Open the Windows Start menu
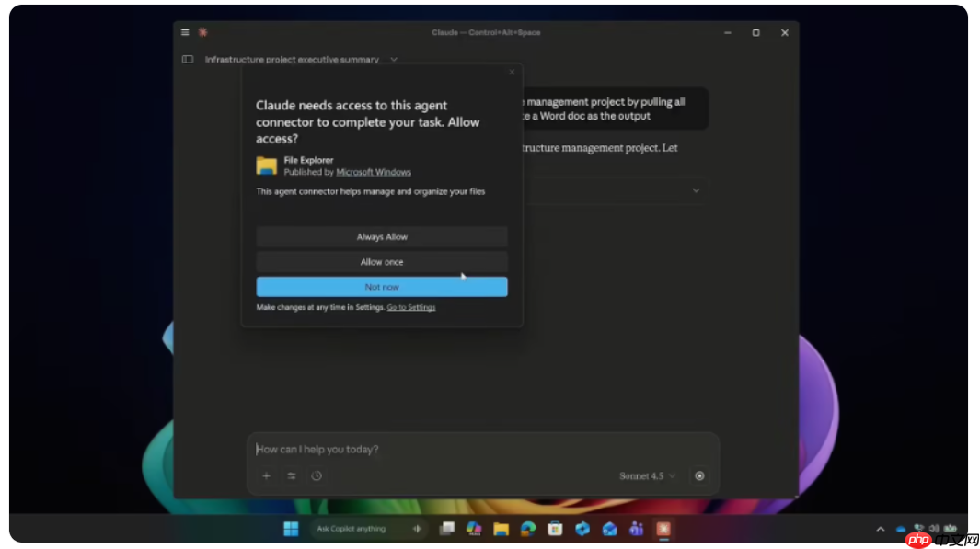The height and width of the screenshot is (549, 980). coord(291,529)
